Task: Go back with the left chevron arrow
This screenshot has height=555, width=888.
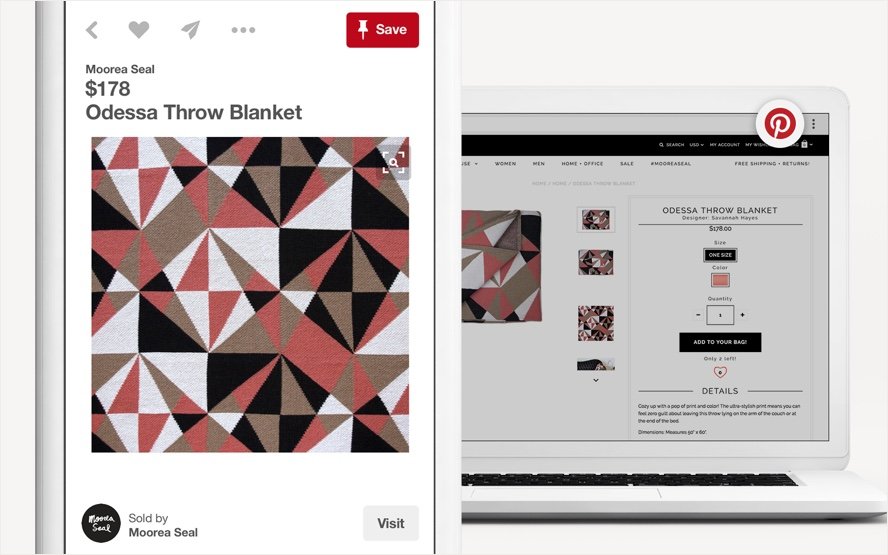Action: click(92, 30)
